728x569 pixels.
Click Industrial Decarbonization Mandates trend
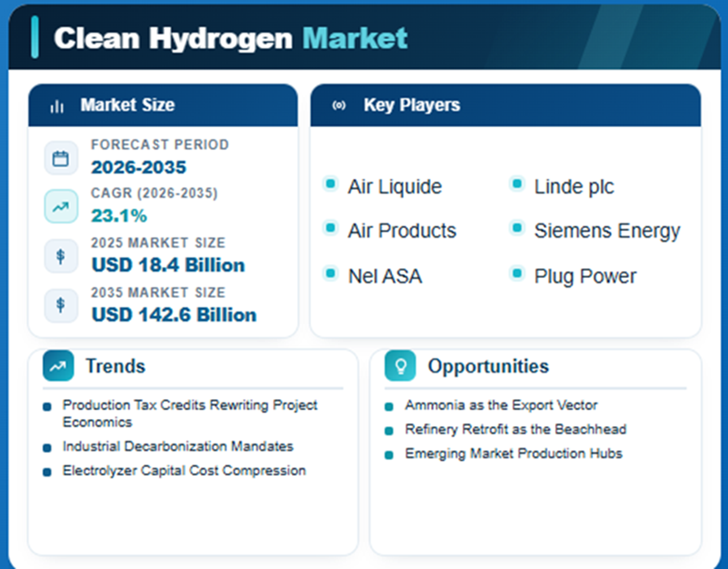178,446
